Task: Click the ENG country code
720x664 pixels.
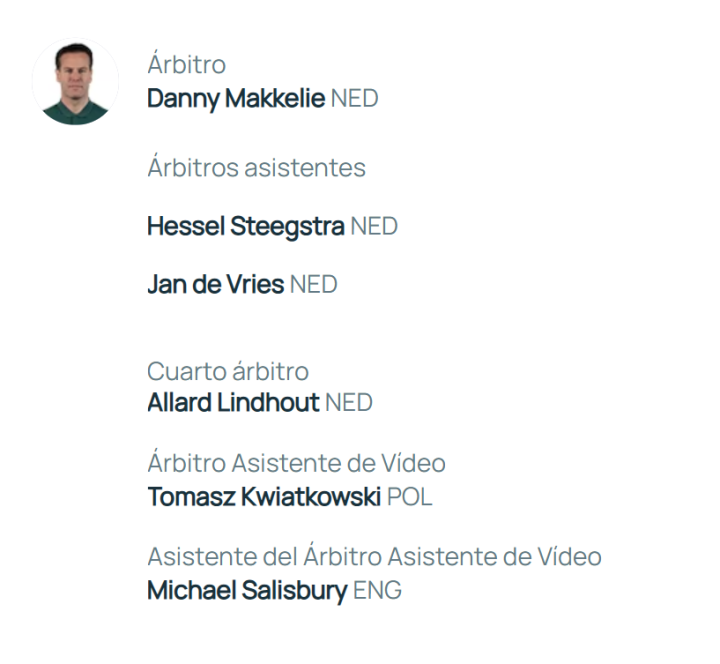Action: 378,590
